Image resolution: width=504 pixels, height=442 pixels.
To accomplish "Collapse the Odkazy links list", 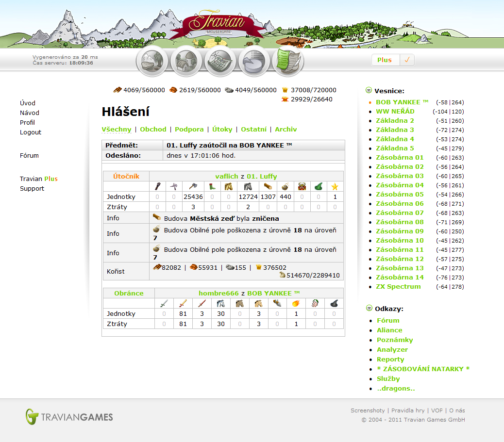I will [x=370, y=309].
